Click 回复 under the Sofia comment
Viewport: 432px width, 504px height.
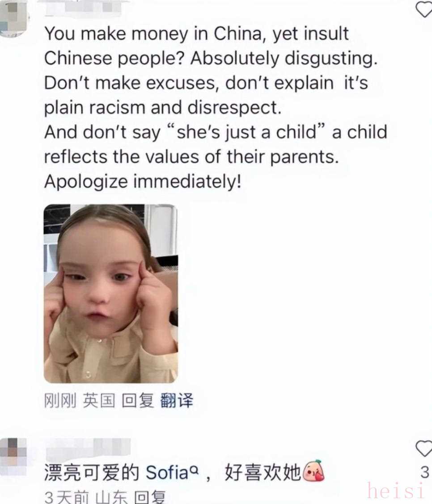(150, 497)
